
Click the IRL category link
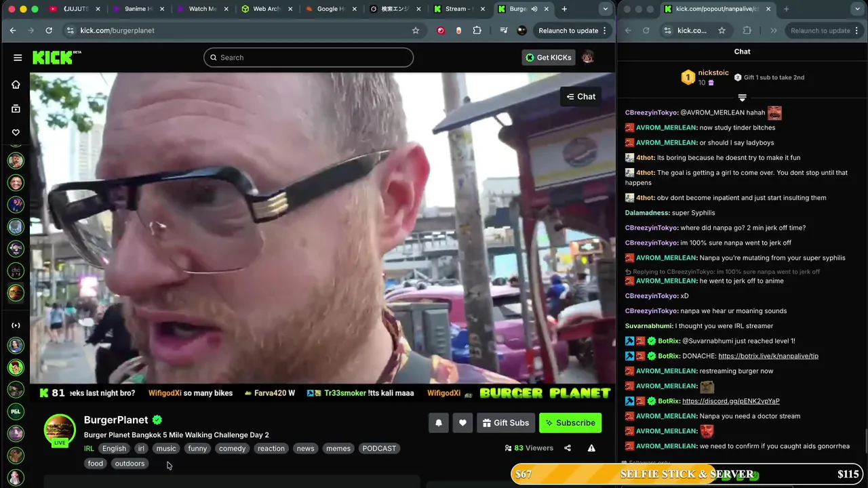89,449
